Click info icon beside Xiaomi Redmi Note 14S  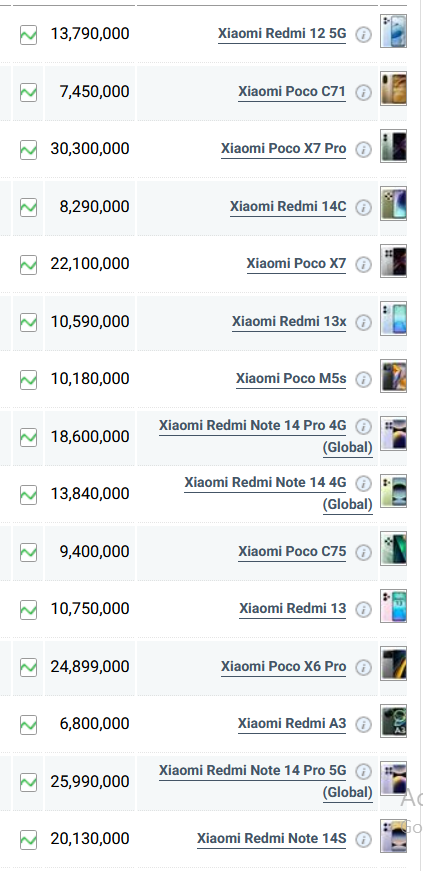pyautogui.click(x=364, y=839)
